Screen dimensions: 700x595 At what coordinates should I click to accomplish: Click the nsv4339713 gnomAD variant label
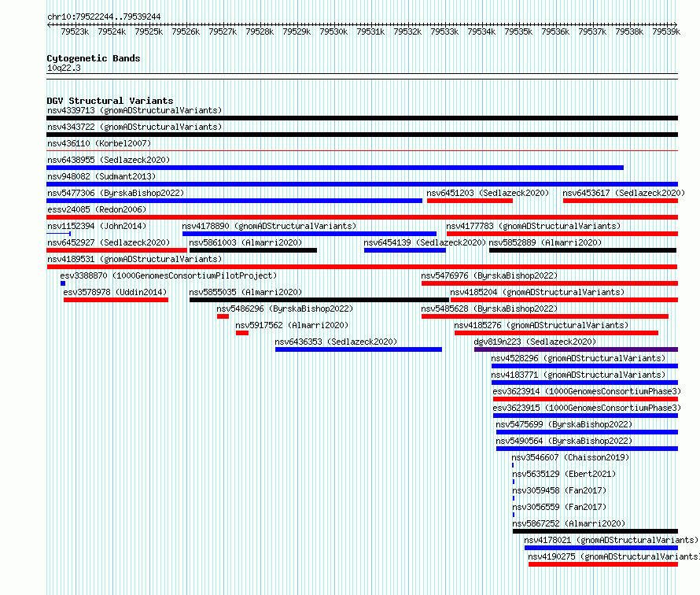[x=134, y=110]
